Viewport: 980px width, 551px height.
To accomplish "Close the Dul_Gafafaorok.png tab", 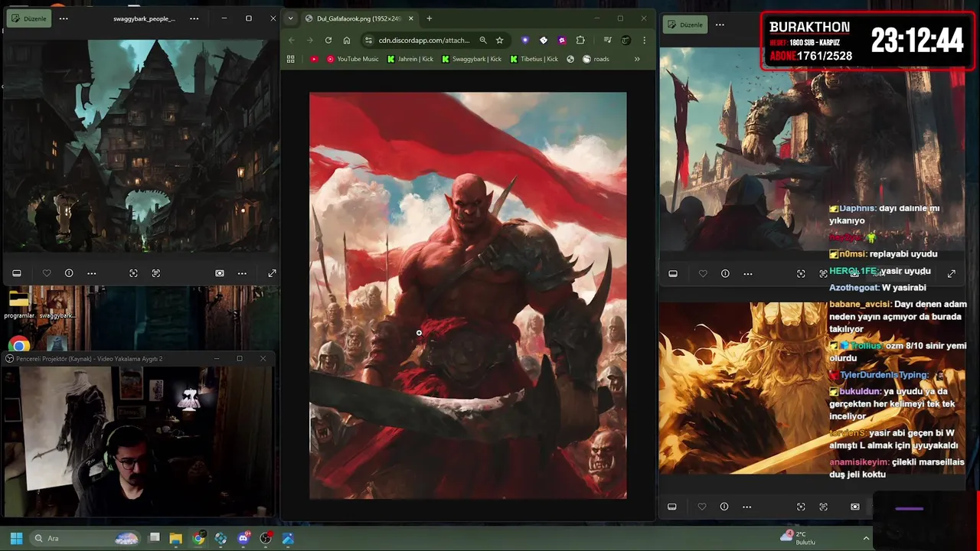I will click(411, 18).
